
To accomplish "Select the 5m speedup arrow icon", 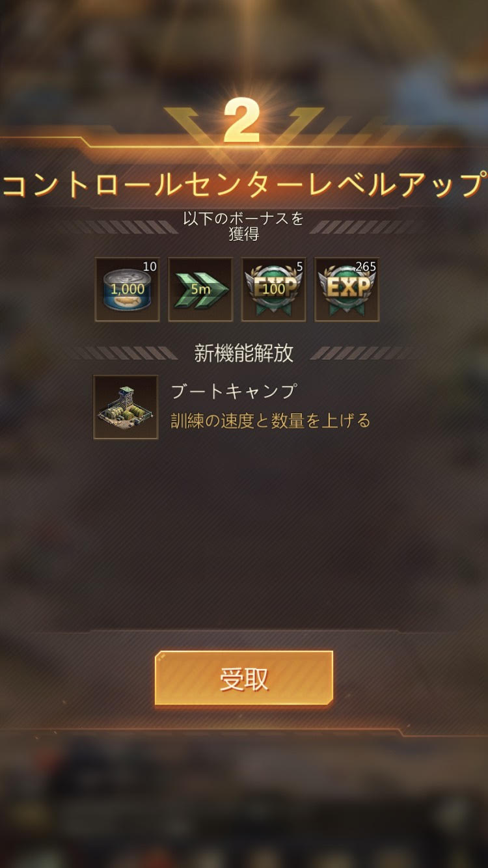I will [x=200, y=290].
